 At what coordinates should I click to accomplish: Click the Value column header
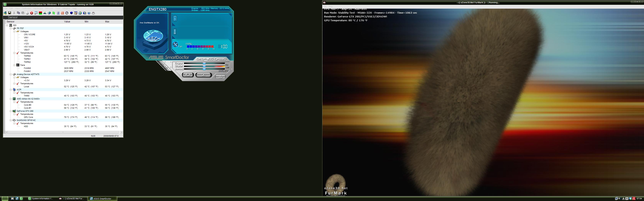(67, 22)
